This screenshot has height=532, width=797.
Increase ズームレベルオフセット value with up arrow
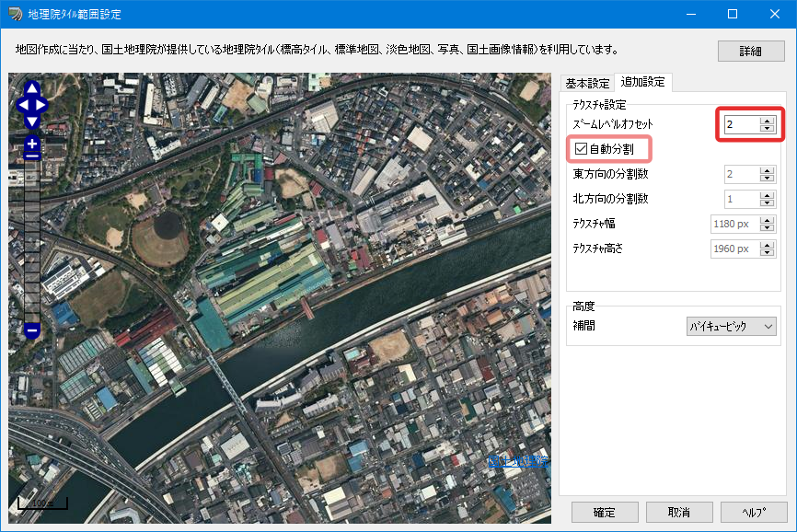tap(767, 121)
